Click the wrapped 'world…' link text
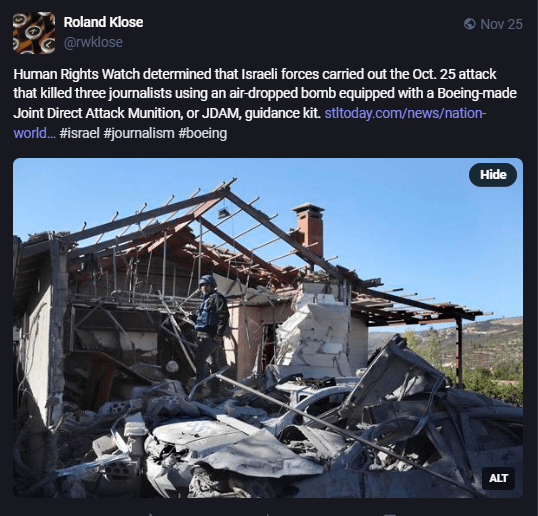 pyautogui.click(x=34, y=133)
